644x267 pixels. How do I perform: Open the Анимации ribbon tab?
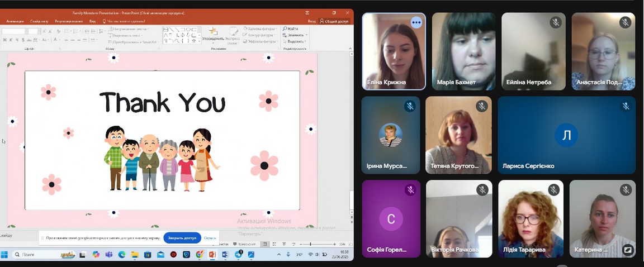[x=15, y=21]
